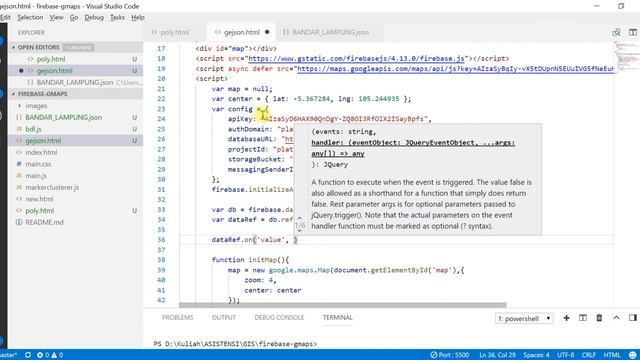Image resolution: width=640 pixels, height=360 pixels.
Task: Click the JS icon beside main.js
Action: coord(19,176)
